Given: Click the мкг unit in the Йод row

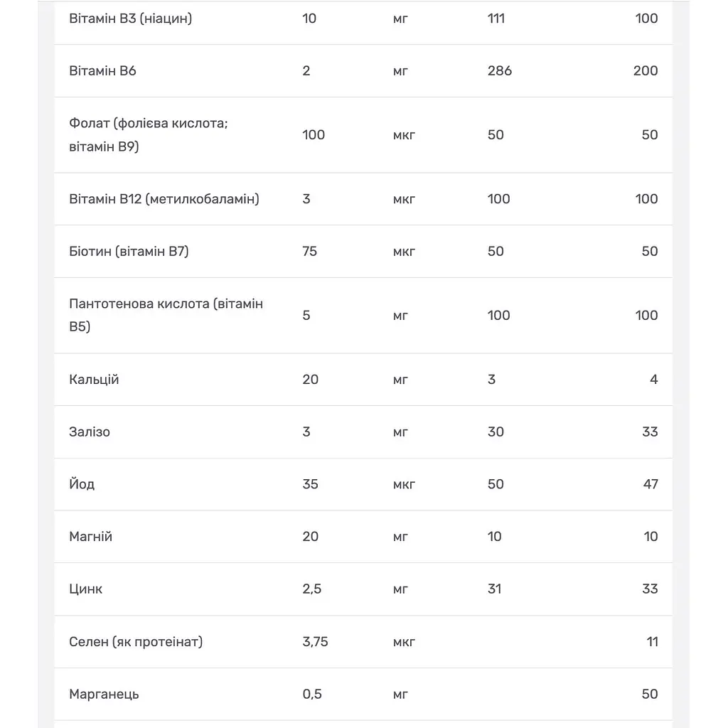Looking at the screenshot, I should tap(404, 485).
